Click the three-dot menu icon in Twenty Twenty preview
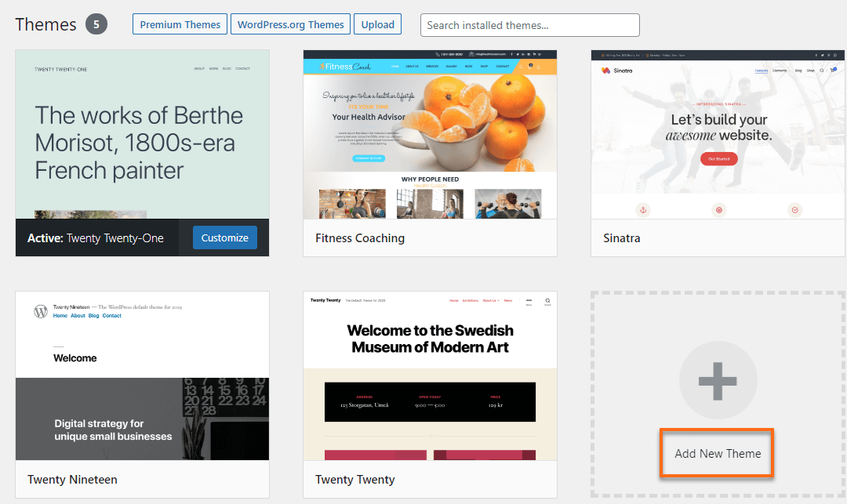The width and height of the screenshot is (847, 504). coord(529,300)
